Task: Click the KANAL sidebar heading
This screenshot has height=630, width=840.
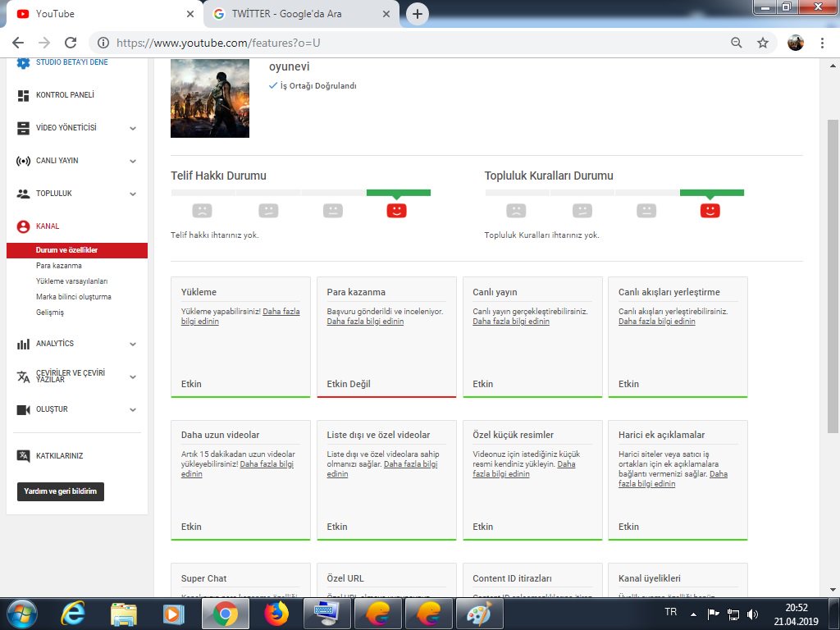Action: pyautogui.click(x=48, y=226)
